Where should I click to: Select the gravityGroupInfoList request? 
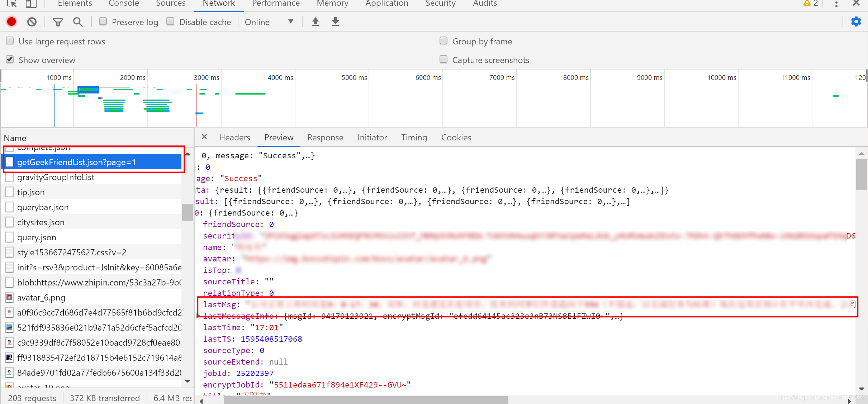(56, 177)
